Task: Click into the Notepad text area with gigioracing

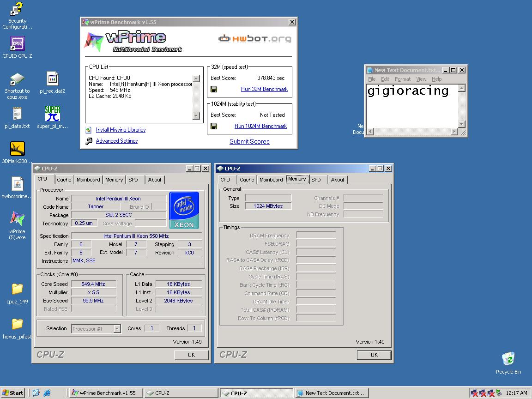Action: pos(412,106)
